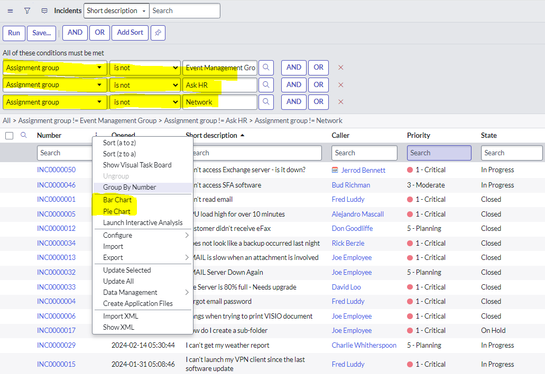Click the Caller column header
Viewport: 545px width, 374px height.
coord(340,135)
